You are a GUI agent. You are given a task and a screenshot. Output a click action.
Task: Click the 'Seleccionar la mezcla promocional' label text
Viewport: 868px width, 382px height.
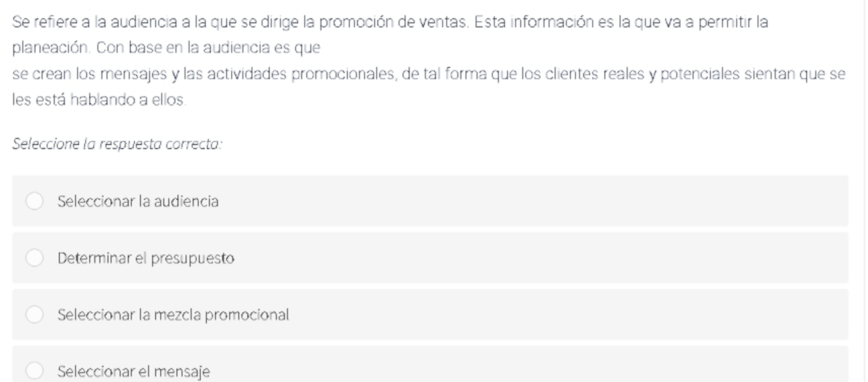coord(173,315)
